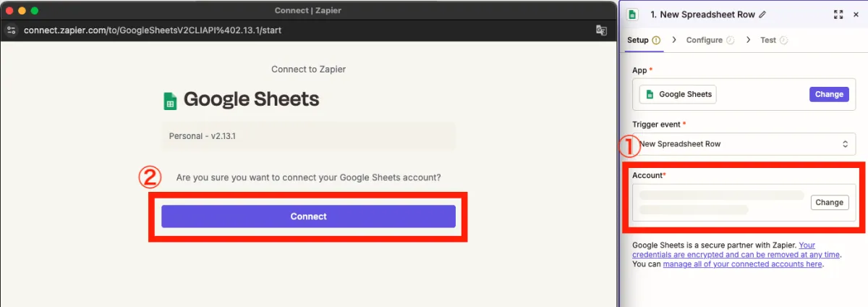
Task: Click the Google Sheets logo in Connect window
Action: tap(170, 100)
